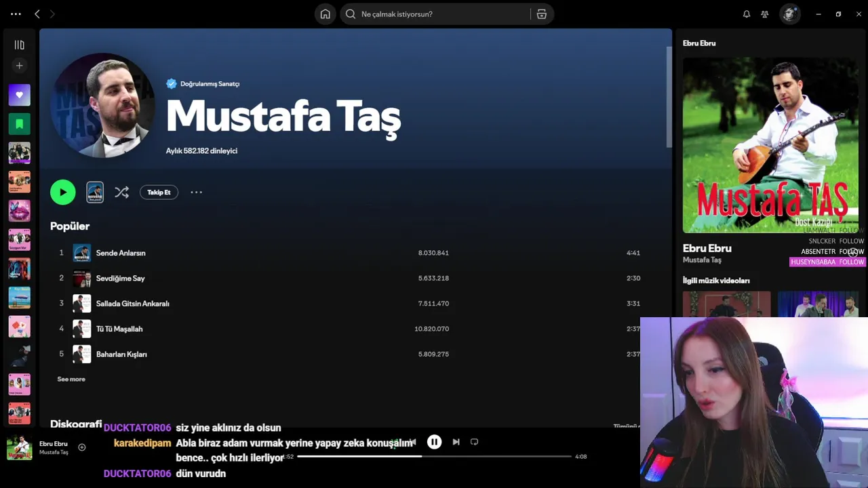This screenshot has width=868, height=488.
Task: Go back with the left arrow
Action: tap(37, 14)
